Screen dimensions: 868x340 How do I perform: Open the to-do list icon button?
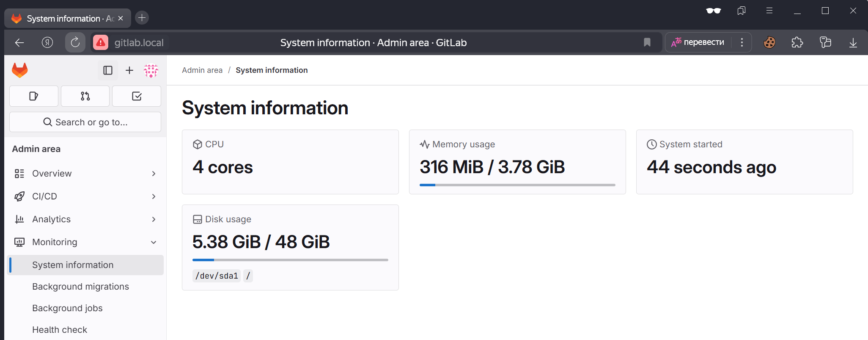(137, 96)
